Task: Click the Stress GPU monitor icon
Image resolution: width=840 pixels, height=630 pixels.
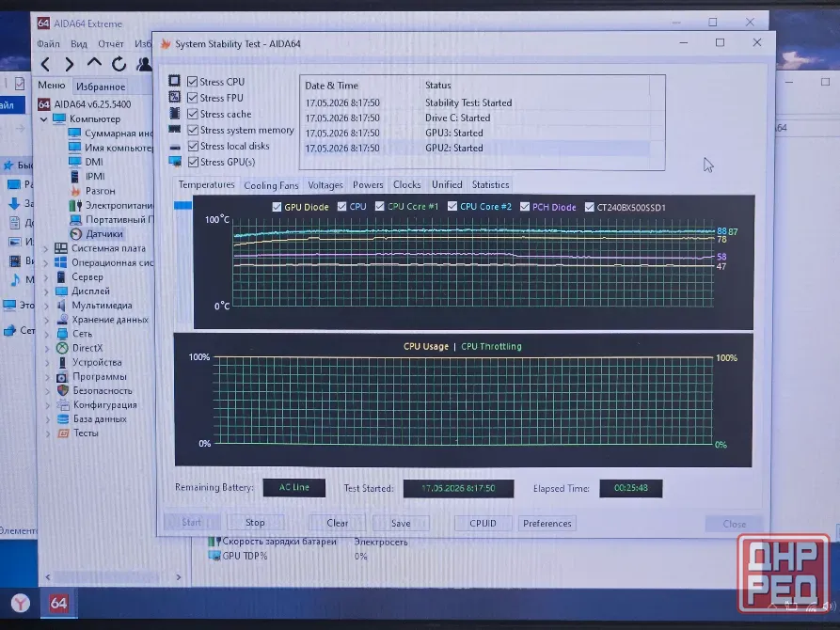Action: (x=175, y=161)
